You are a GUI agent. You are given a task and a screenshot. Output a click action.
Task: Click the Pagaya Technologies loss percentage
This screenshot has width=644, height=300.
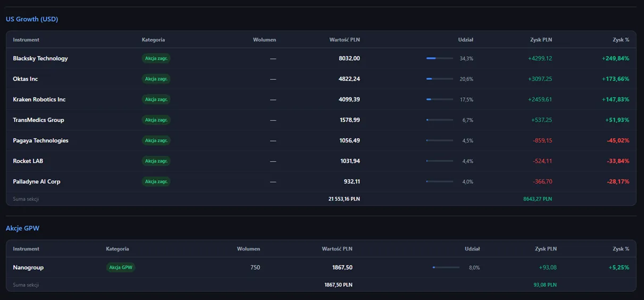coord(618,140)
